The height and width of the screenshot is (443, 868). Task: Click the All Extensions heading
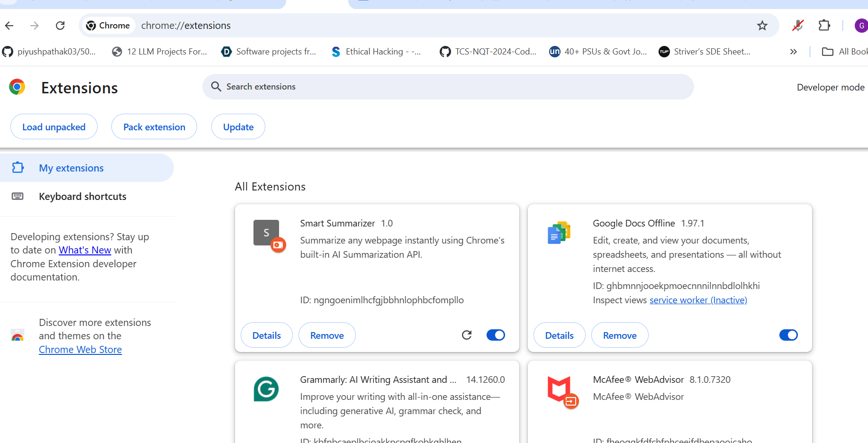270,187
